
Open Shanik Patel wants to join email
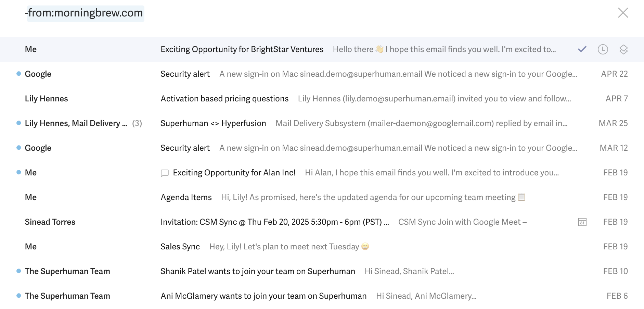point(322,271)
